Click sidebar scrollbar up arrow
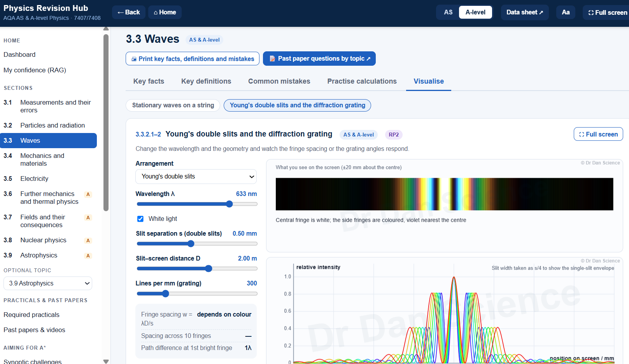The width and height of the screenshot is (629, 364). point(106,29)
